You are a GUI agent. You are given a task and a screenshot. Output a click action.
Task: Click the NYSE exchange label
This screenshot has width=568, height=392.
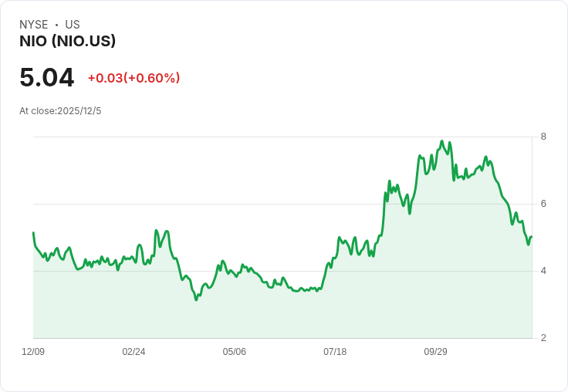click(33, 25)
